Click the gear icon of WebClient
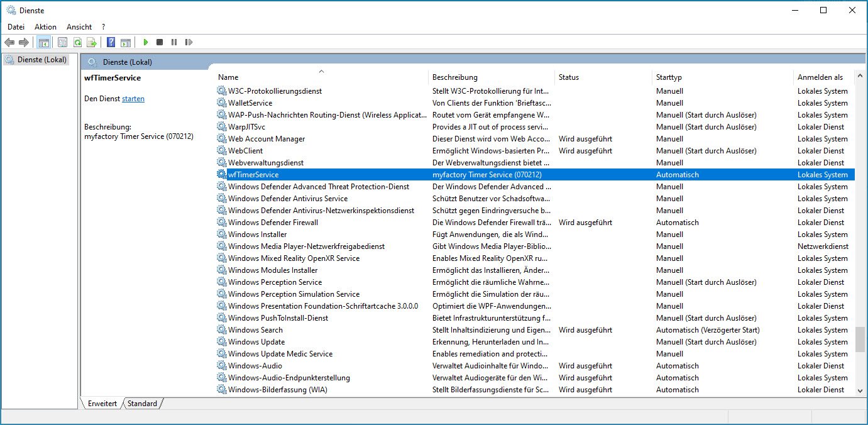Viewport: 868px width, 425px height. point(222,151)
